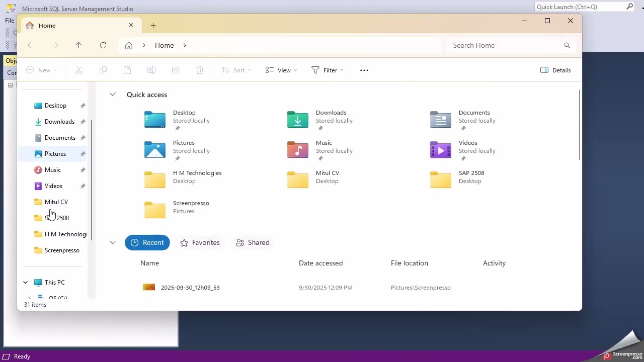
Task: Select Videos in navigation pane
Action: (x=53, y=186)
